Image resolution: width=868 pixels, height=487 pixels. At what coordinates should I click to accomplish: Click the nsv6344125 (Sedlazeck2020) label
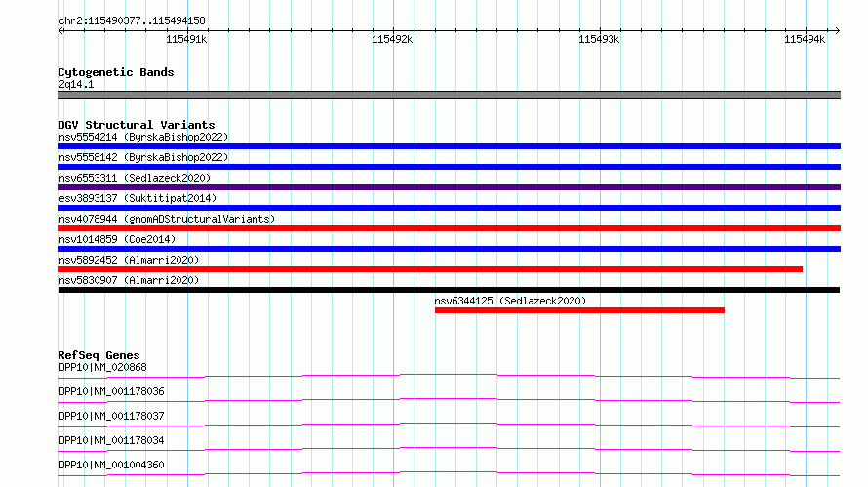click(510, 301)
